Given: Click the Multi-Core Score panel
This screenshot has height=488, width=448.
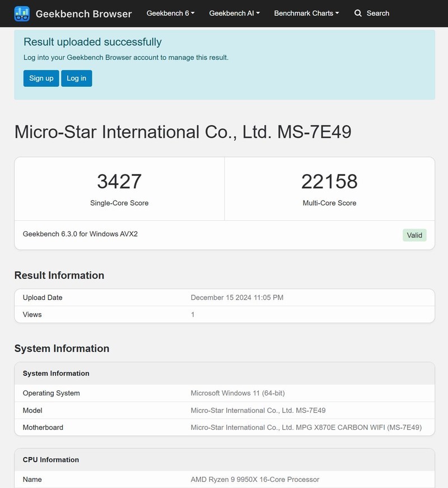Looking at the screenshot, I should point(329,188).
